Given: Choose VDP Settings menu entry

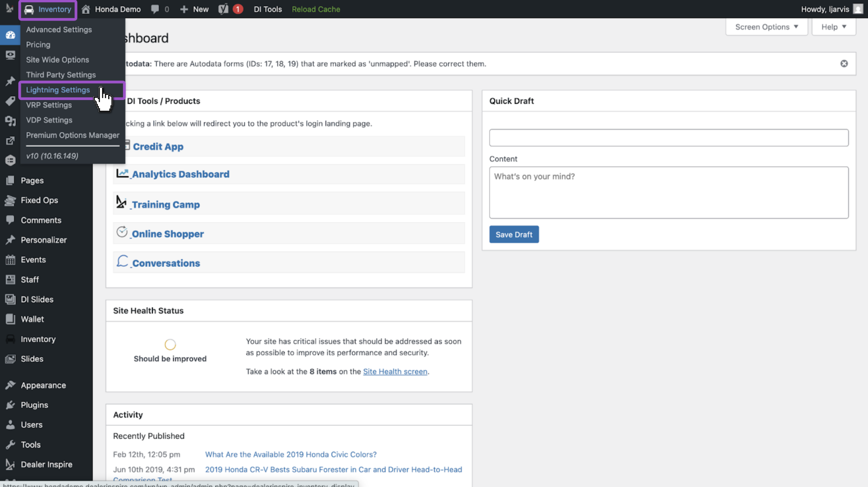Looking at the screenshot, I should coord(49,120).
